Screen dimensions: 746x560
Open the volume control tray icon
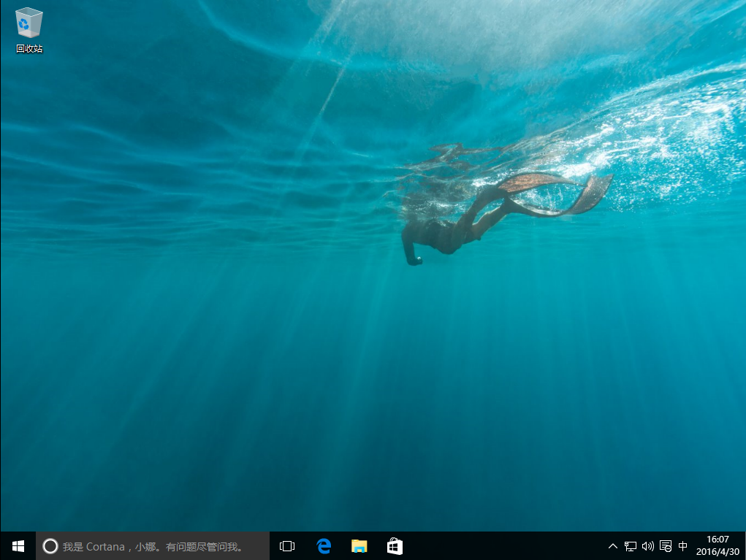tap(647, 546)
